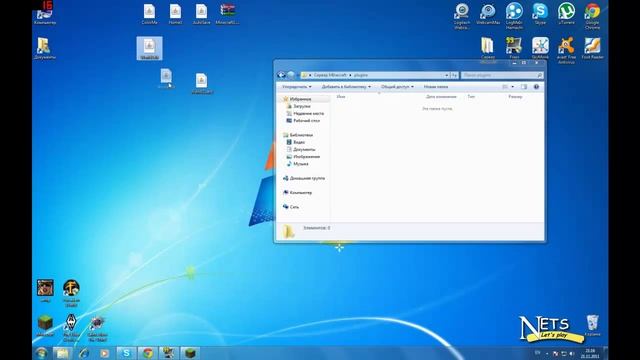Open the volume icon in system tray
This screenshot has width=640, height=360.
[571, 353]
